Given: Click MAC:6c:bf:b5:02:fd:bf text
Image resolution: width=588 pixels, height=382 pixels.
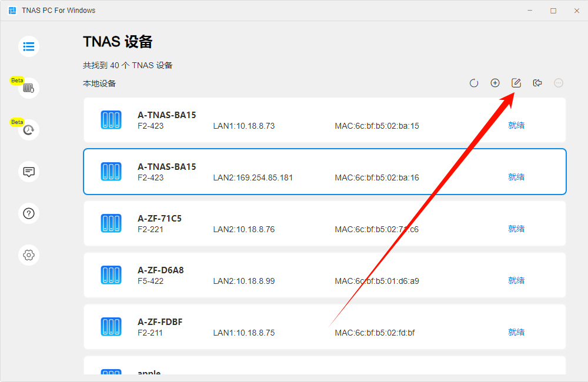Looking at the screenshot, I should pyautogui.click(x=375, y=333).
